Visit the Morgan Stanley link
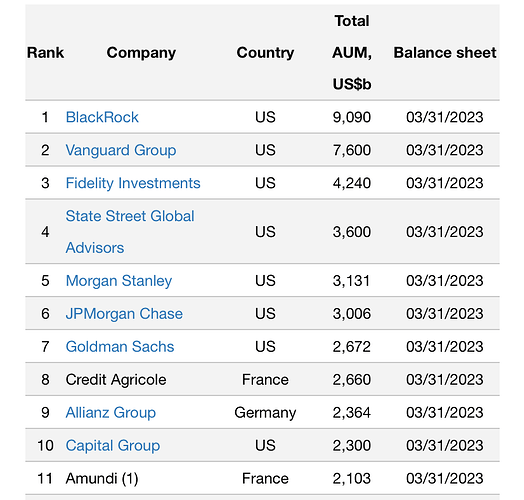Image resolution: width=524 pixels, height=500 pixels. click(119, 281)
